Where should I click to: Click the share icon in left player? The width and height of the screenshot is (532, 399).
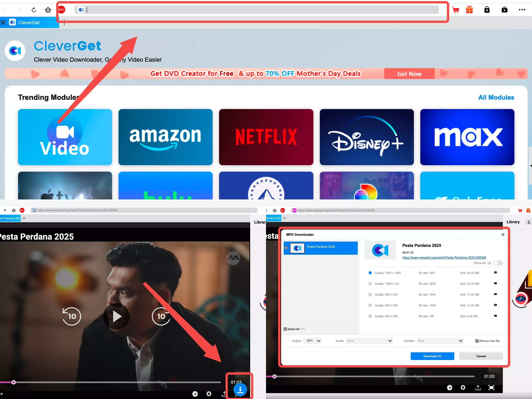pyautogui.click(x=224, y=394)
